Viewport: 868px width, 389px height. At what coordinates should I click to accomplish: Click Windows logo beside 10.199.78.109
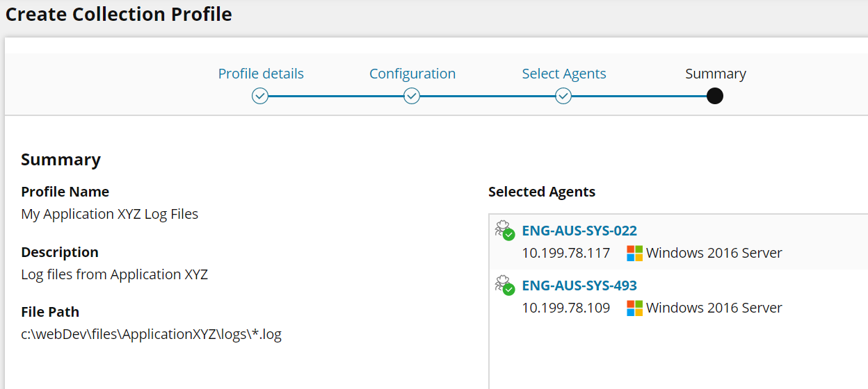(634, 308)
